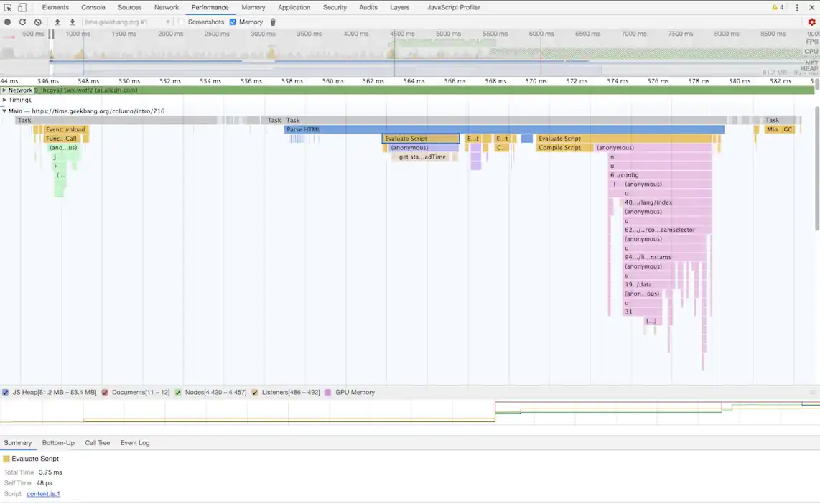The width and height of the screenshot is (820, 504).
Task: Click the warnings count badge
Action: click(x=778, y=8)
